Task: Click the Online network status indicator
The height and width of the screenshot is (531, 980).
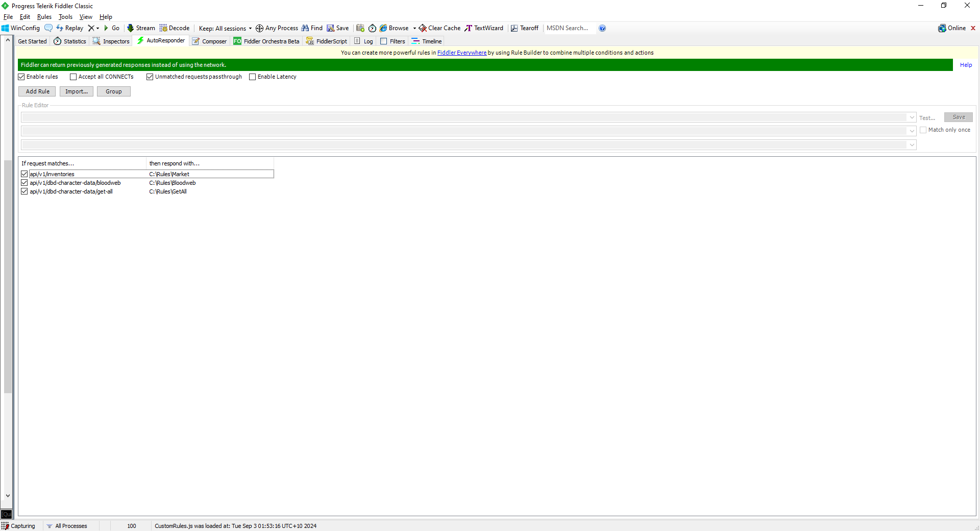Action: (x=952, y=28)
